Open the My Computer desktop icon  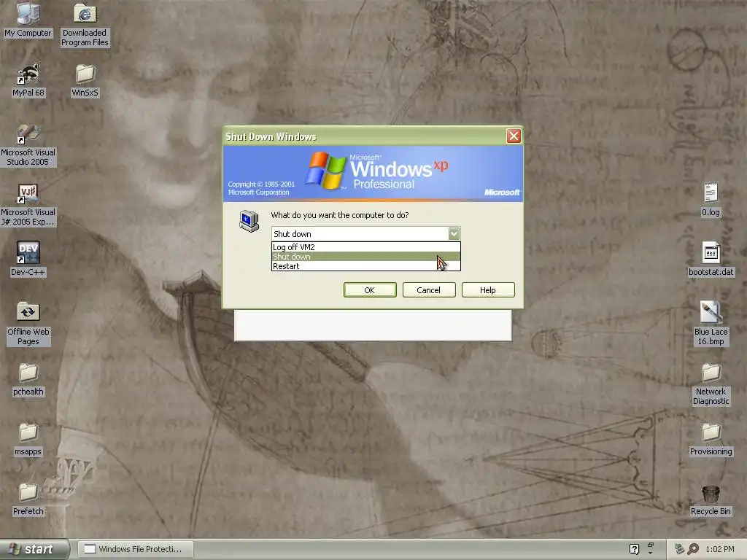[x=28, y=19]
